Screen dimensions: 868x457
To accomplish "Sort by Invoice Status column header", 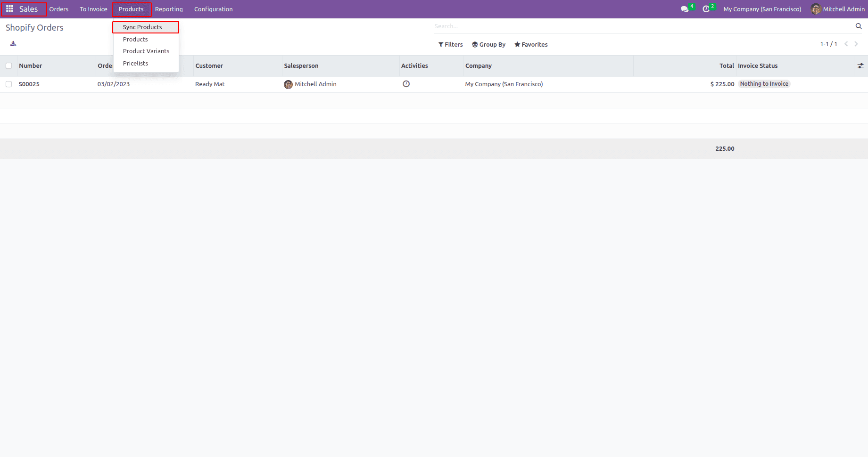I will point(758,66).
